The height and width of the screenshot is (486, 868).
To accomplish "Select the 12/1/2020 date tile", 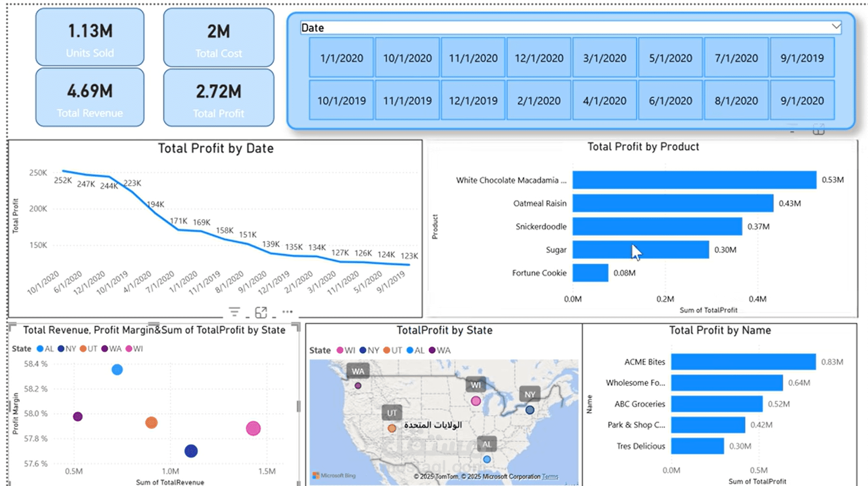I will [539, 58].
